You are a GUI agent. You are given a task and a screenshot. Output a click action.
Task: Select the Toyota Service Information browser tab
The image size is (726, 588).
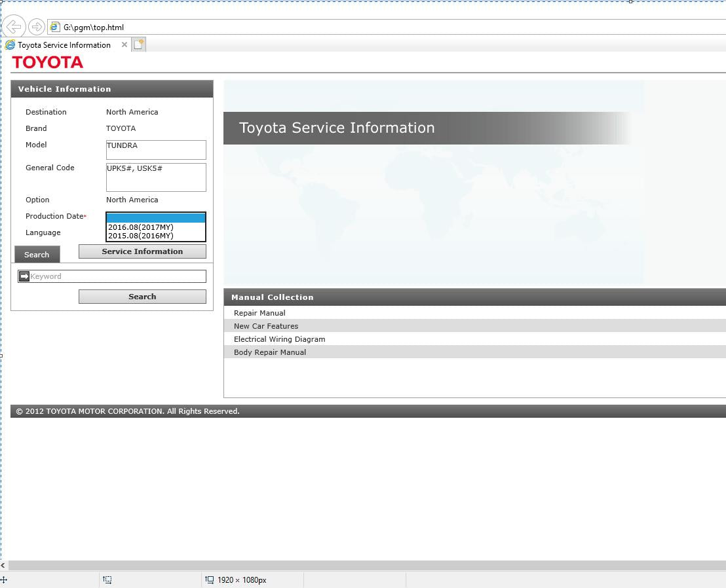point(64,45)
